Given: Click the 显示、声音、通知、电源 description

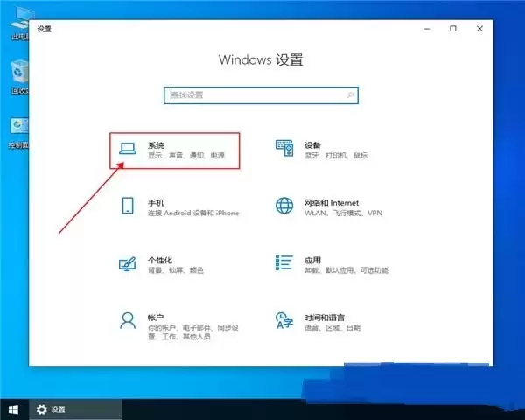Looking at the screenshot, I should pyautogui.click(x=186, y=156).
